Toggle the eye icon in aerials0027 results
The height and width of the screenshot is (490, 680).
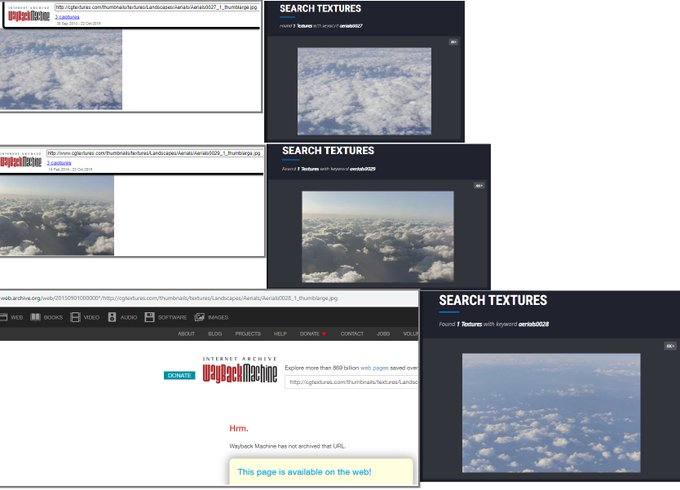[x=453, y=42]
